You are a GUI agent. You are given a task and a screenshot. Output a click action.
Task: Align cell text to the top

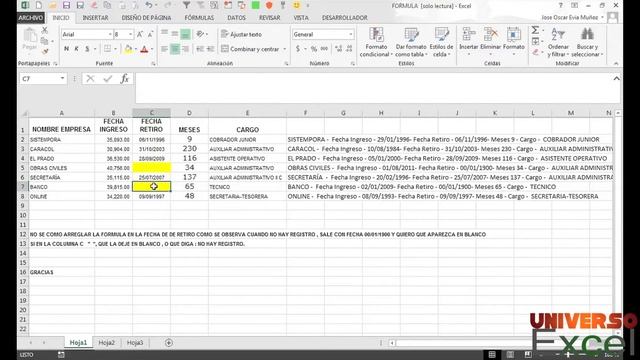click(164, 34)
